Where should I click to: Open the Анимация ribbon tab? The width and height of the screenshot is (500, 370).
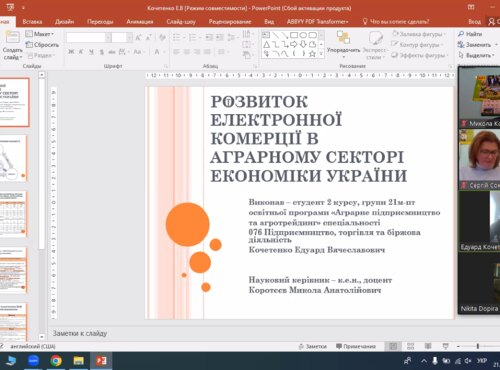click(x=140, y=22)
